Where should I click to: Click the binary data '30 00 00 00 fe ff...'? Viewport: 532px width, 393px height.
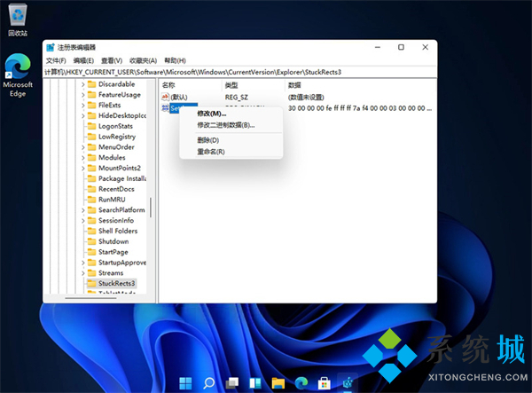(360, 108)
